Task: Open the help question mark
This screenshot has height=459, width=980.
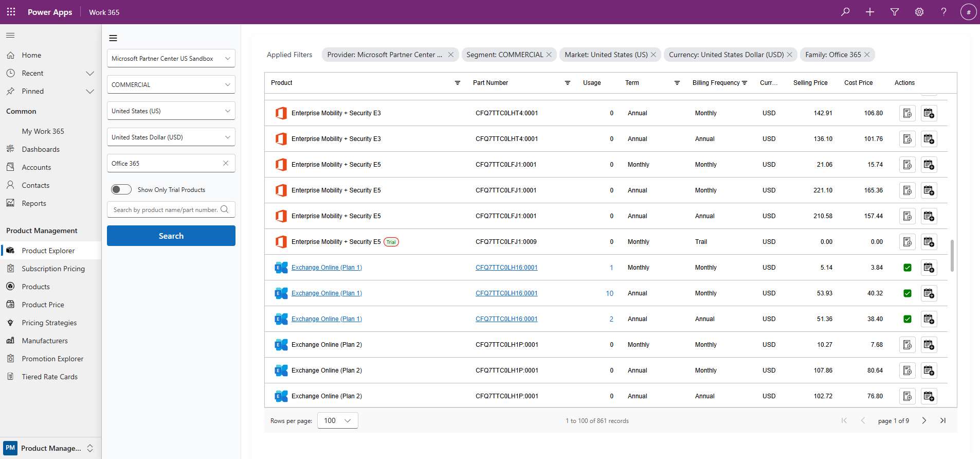Action: pyautogui.click(x=943, y=12)
